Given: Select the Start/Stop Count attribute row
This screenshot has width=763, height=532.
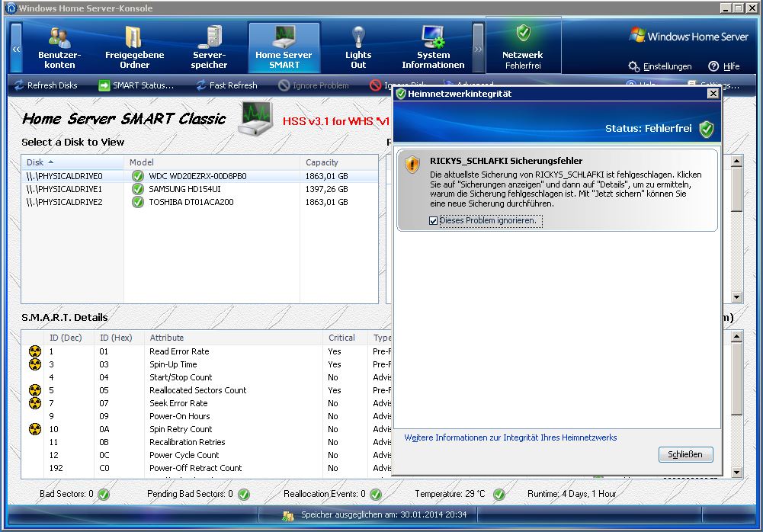Looking at the screenshot, I should [207, 377].
